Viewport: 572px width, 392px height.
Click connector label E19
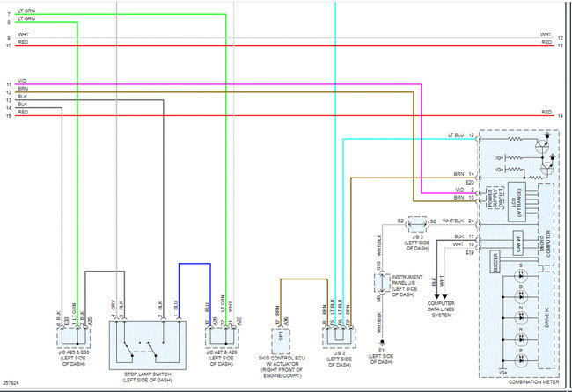470,252
